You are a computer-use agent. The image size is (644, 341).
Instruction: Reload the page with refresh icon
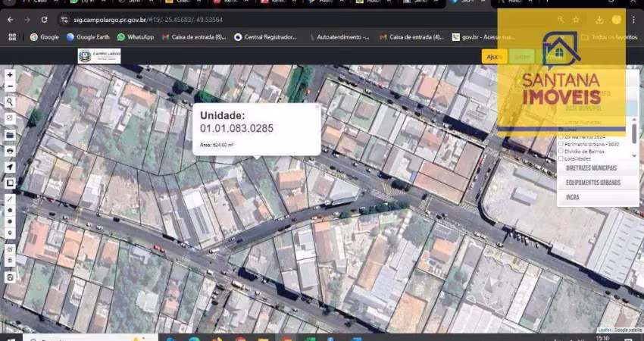(x=44, y=20)
